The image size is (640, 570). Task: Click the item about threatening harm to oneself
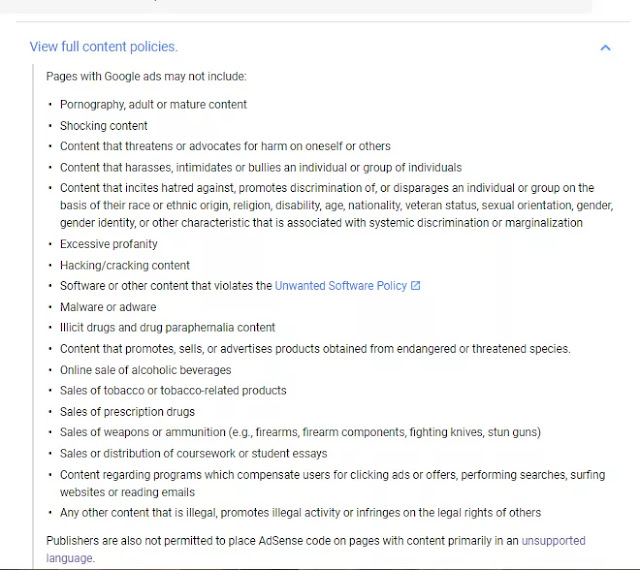(x=225, y=147)
